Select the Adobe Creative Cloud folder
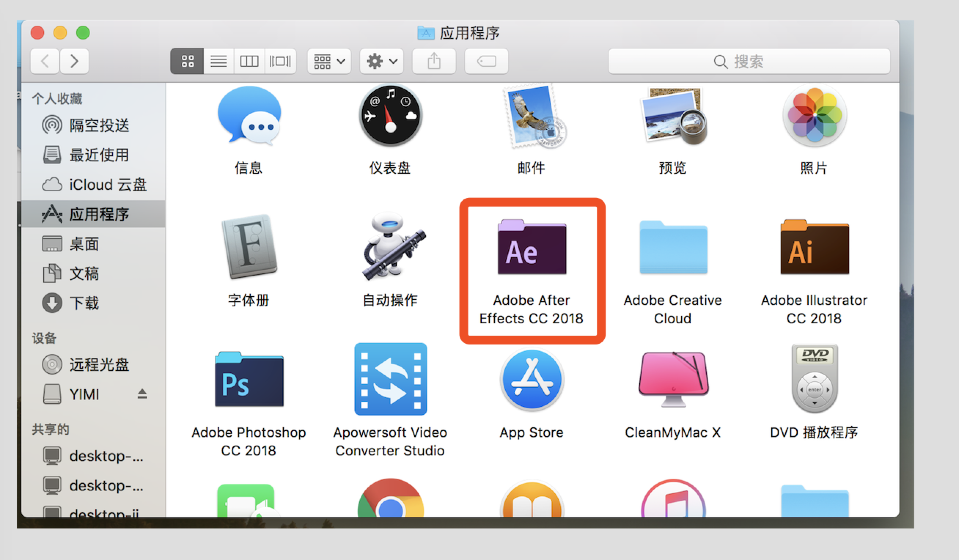The height and width of the screenshot is (560, 959). [x=673, y=247]
